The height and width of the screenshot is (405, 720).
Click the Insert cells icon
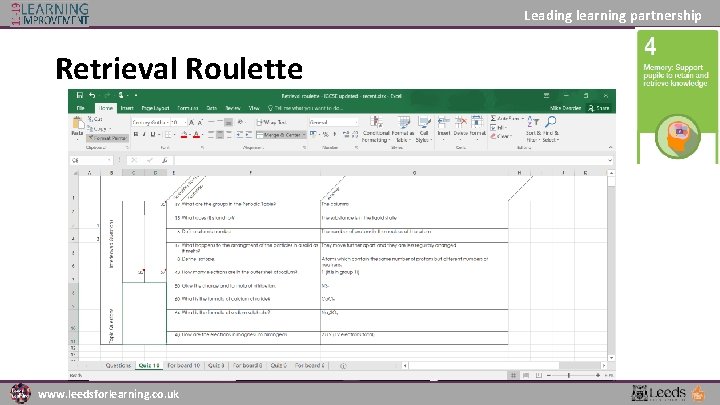coord(443,122)
